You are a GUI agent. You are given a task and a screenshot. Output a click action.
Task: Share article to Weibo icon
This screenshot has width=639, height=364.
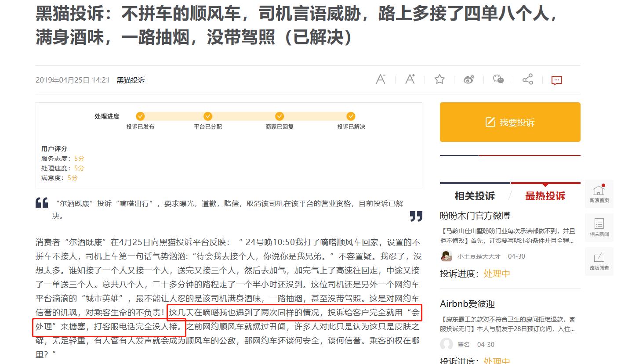click(x=469, y=79)
